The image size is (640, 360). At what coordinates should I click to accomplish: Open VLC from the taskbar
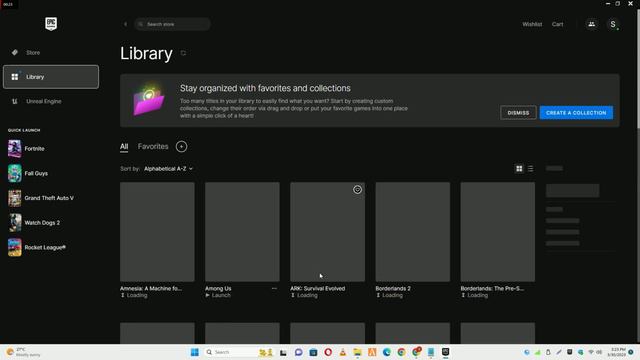pyautogui.click(x=343, y=352)
